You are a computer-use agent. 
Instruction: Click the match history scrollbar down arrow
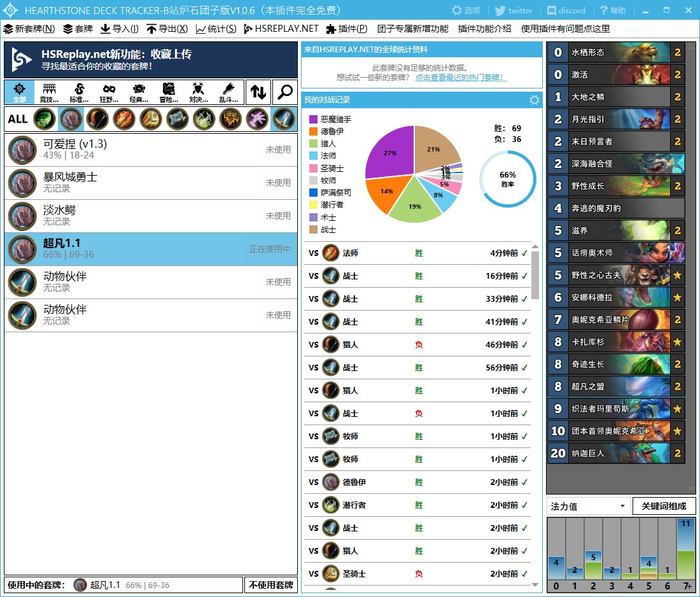(x=535, y=585)
